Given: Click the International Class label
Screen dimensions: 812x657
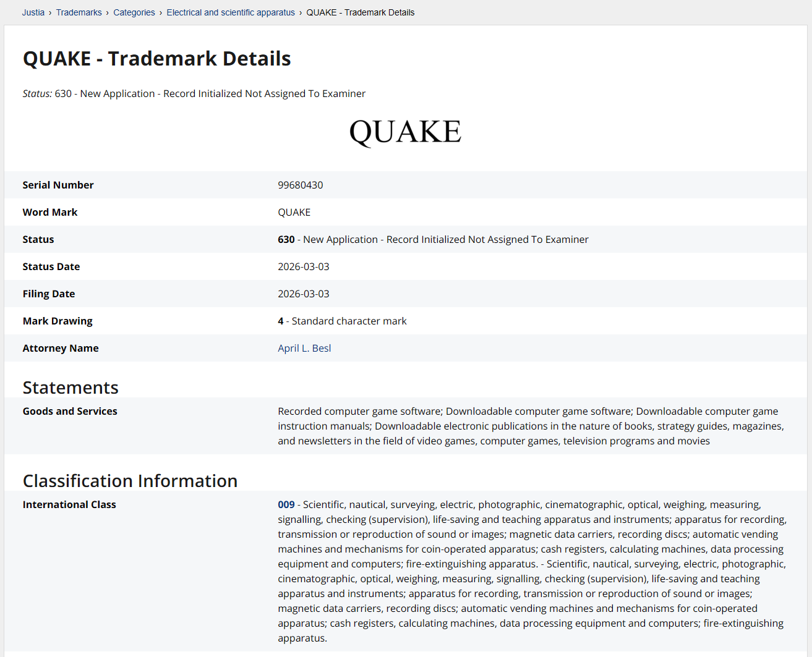Looking at the screenshot, I should click(x=69, y=504).
